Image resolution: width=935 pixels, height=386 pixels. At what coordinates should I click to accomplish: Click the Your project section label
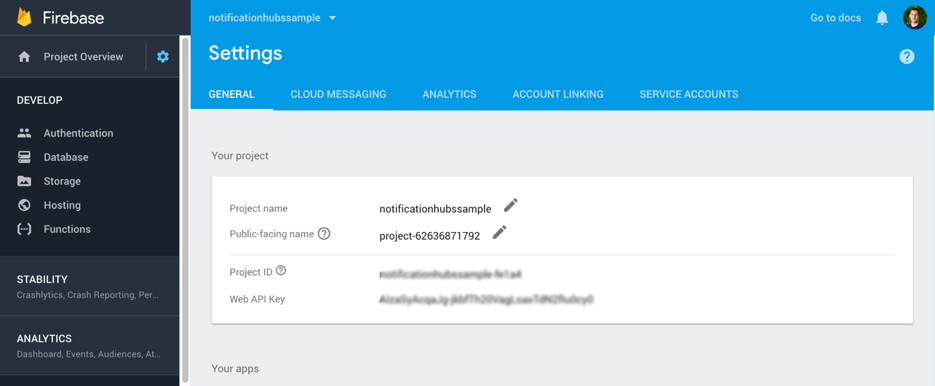pyautogui.click(x=240, y=156)
